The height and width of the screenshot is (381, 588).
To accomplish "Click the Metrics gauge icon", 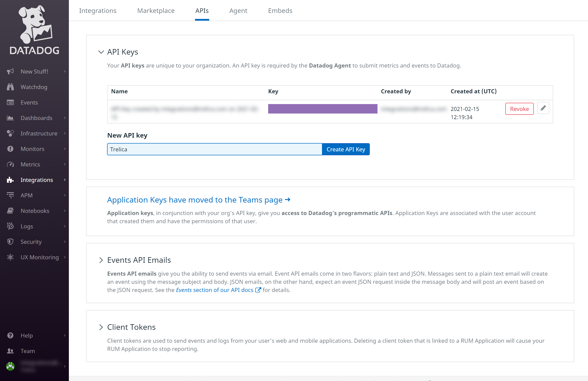I will tap(10, 164).
